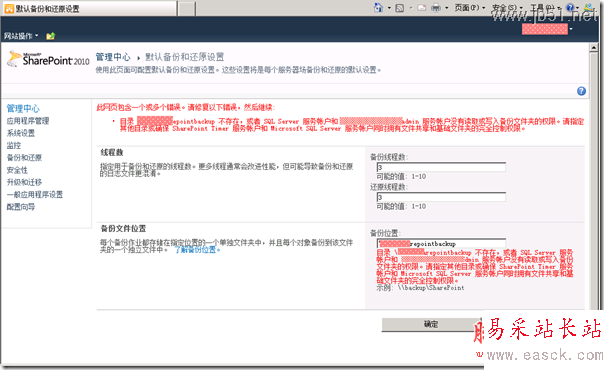The image size is (604, 370).
Task: Click the browser Help question icon
Action: 570,8
